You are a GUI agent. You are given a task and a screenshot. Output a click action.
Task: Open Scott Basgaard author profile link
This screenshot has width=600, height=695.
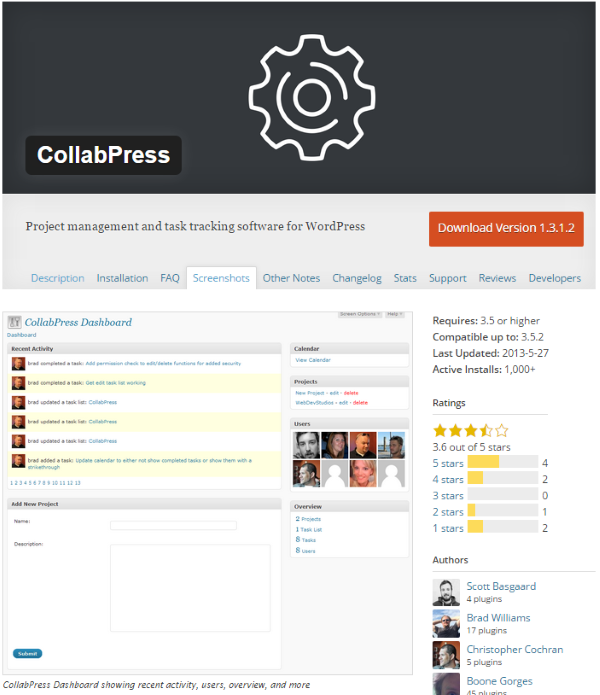click(501, 586)
